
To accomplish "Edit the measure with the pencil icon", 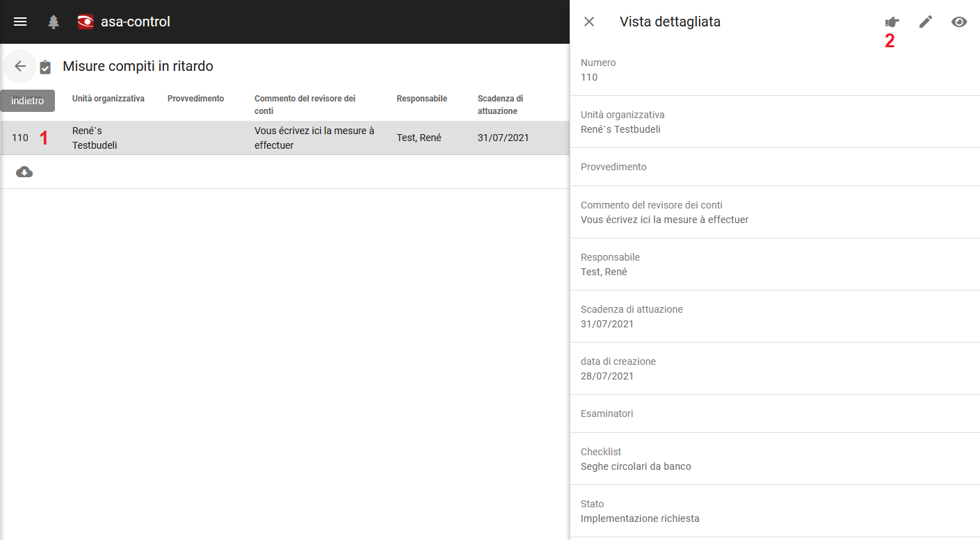I will 925,22.
